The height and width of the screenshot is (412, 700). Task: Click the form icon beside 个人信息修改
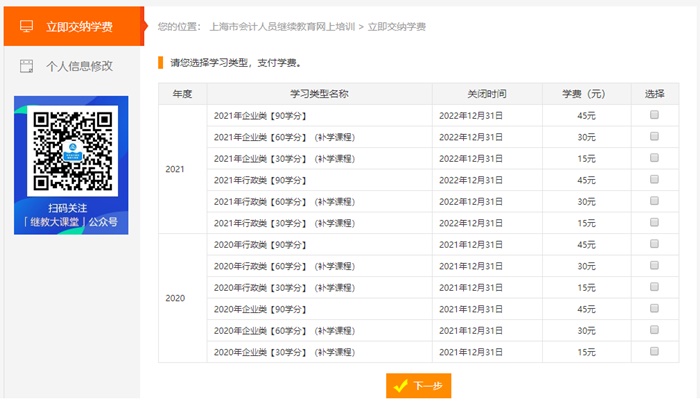click(26, 66)
